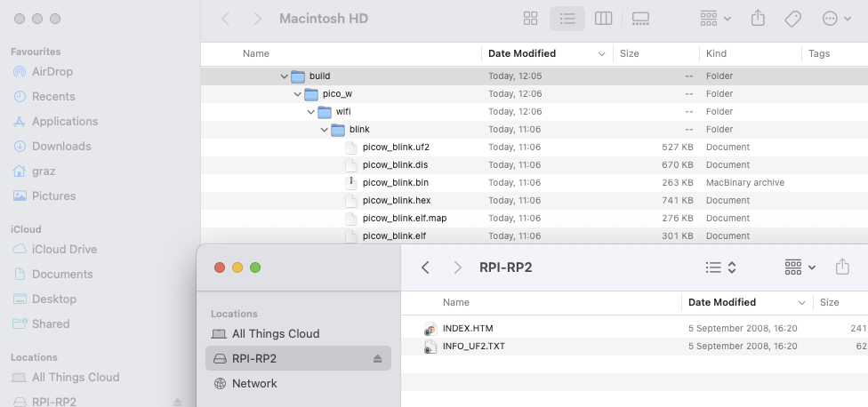Eject RPI-RP2 from the front window sidebar

378,358
